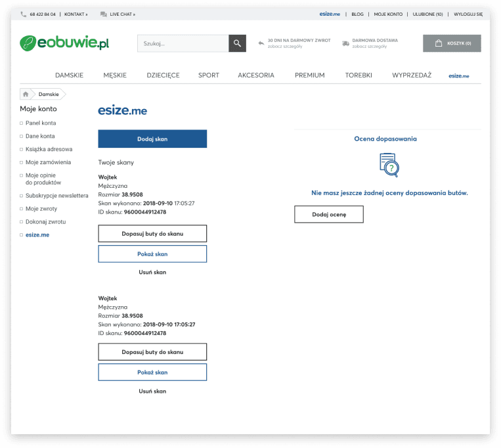This screenshot has height=448, width=501.
Task: Click the eobuwie.pl logo
Action: click(64, 43)
